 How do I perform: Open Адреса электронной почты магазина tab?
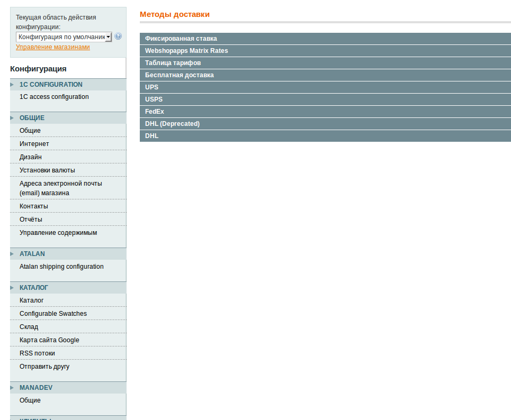68,188
